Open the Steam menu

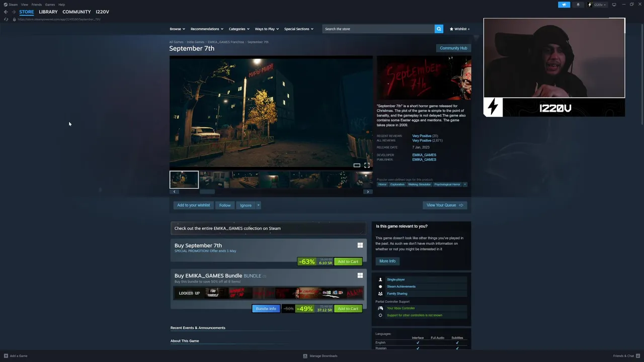pos(11,5)
